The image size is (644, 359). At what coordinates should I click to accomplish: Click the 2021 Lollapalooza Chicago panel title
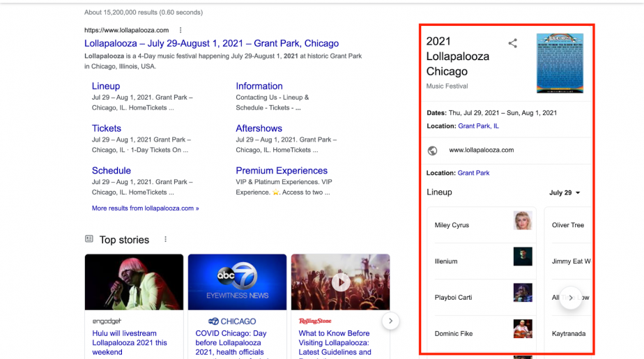tap(457, 56)
